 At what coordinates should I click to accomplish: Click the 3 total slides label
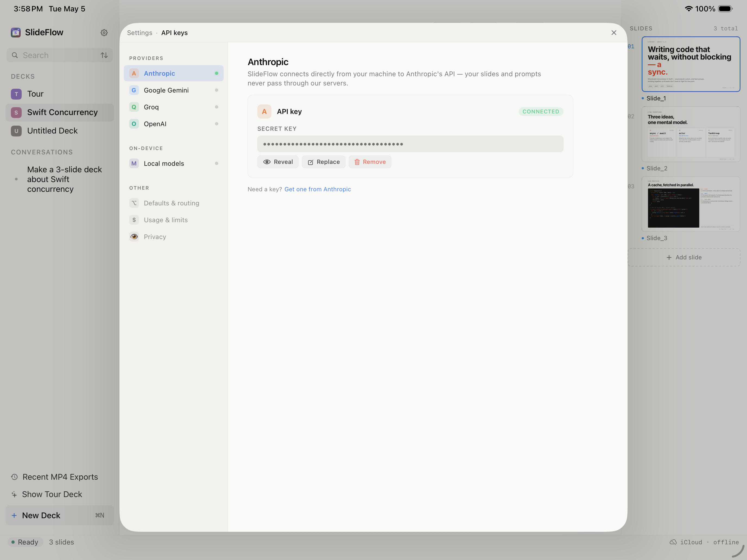[x=725, y=29]
